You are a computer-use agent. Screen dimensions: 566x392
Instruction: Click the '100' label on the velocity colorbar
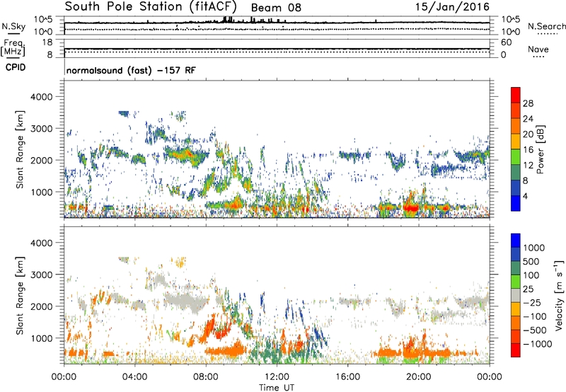[531, 275]
